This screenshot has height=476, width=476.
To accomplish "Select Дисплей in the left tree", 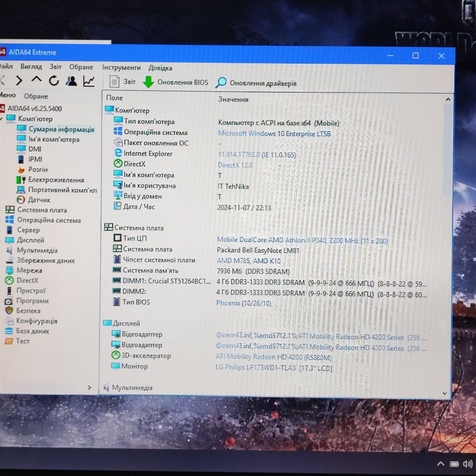I will (30, 240).
